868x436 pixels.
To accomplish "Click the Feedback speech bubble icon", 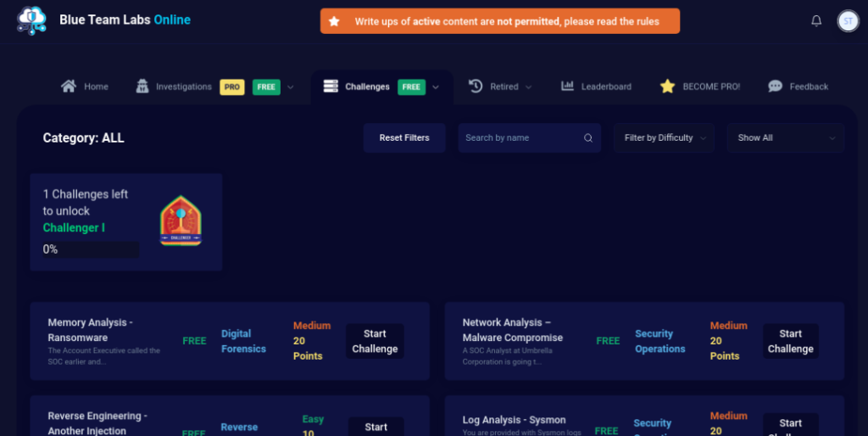I will click(775, 87).
